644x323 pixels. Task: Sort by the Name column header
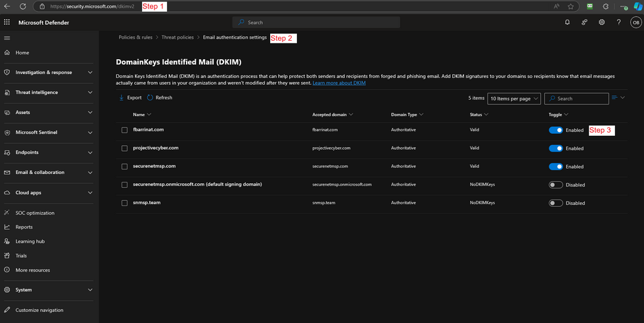pos(142,114)
